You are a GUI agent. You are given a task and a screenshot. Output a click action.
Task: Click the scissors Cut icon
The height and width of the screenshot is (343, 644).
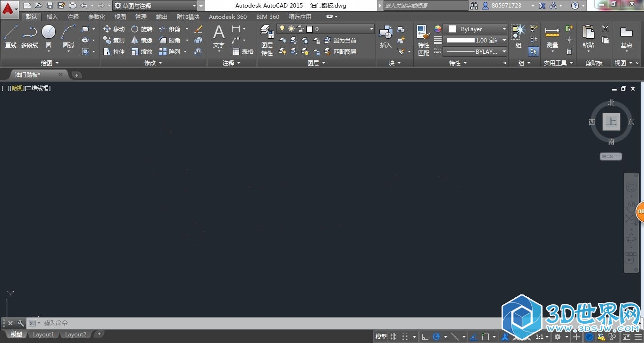tap(605, 29)
